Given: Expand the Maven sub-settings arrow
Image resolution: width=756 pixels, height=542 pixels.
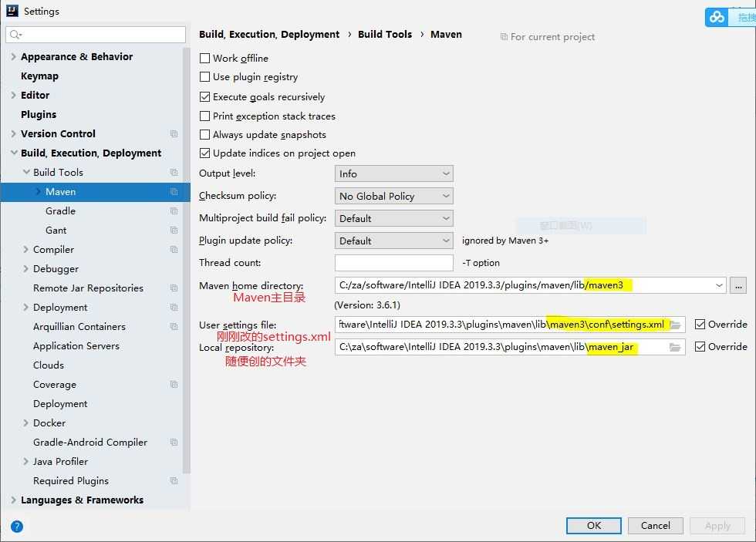Looking at the screenshot, I should [39, 192].
